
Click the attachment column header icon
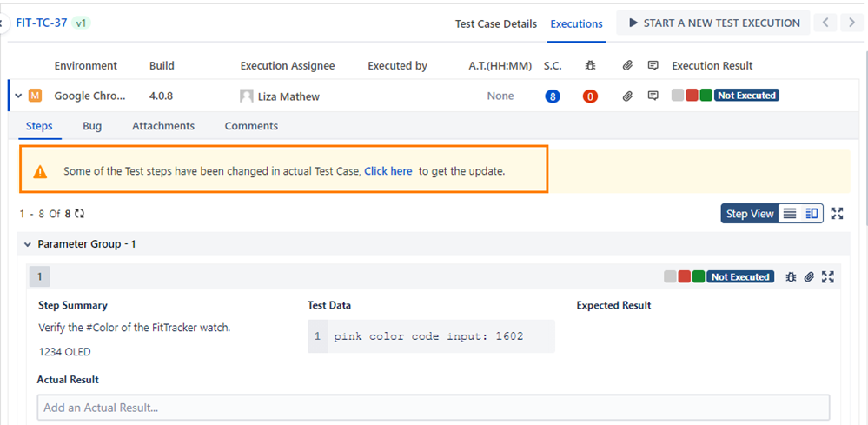pyautogui.click(x=627, y=65)
